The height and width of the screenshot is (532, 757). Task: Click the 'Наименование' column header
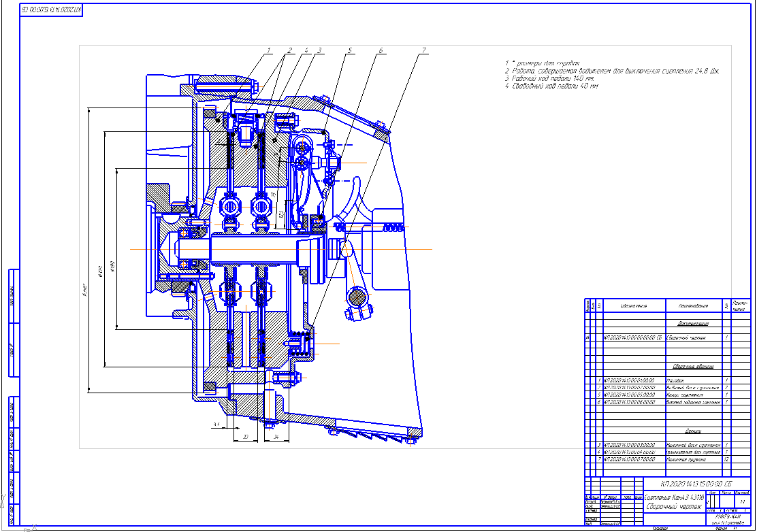pos(693,305)
